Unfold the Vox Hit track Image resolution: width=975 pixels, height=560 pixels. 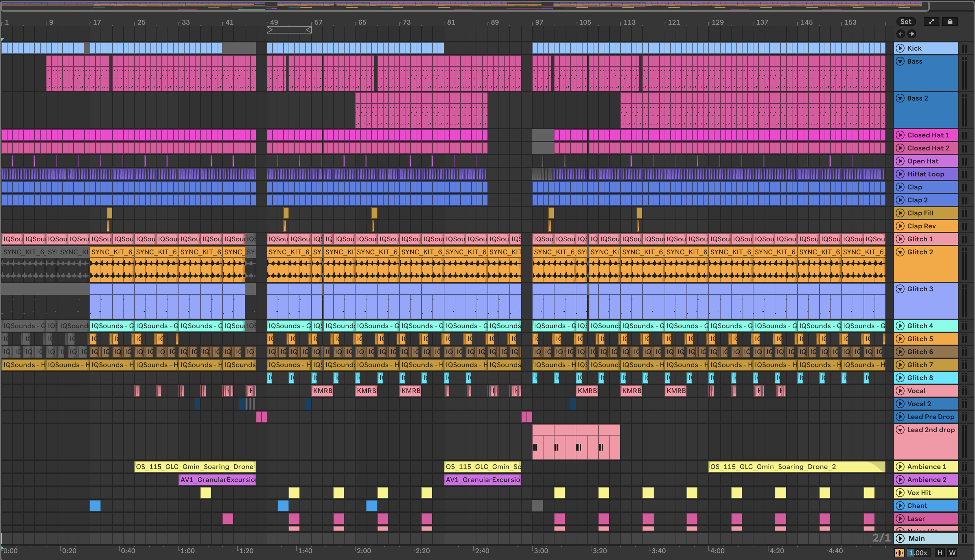coord(900,493)
